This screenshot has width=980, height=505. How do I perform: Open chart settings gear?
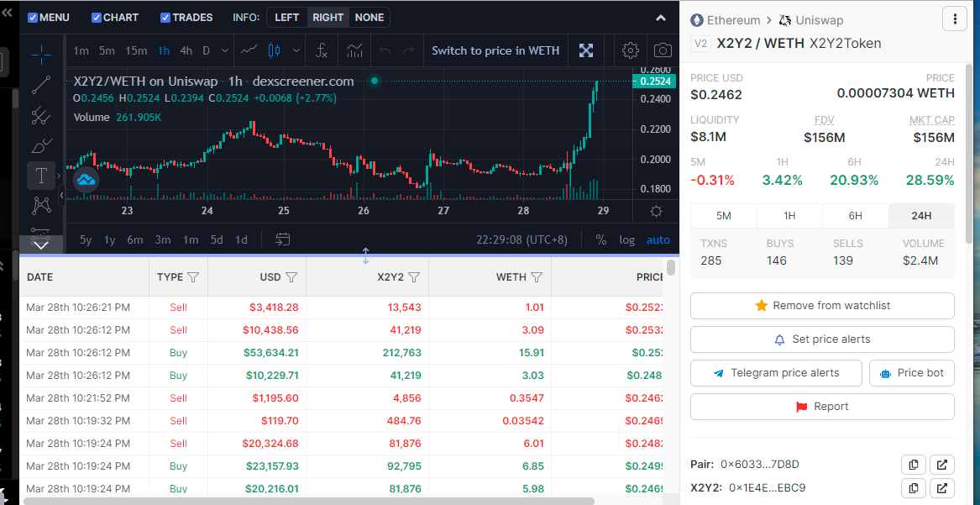tap(631, 50)
